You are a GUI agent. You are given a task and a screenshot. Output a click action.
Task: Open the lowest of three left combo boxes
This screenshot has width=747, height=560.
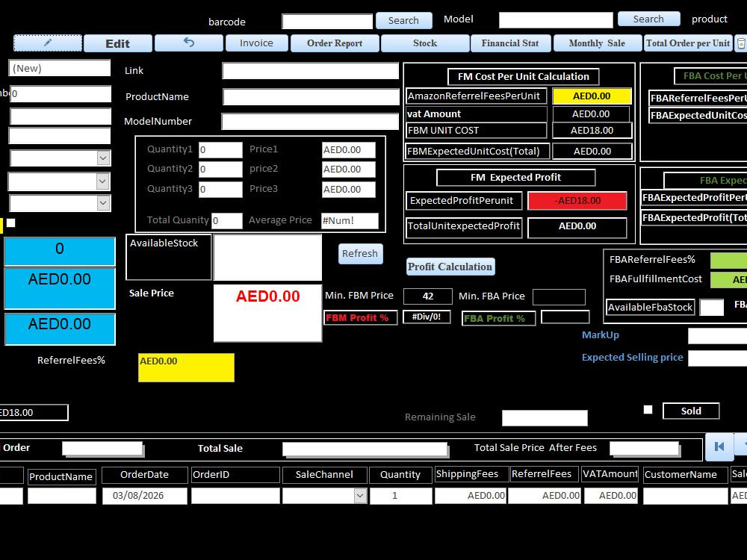[x=103, y=203]
